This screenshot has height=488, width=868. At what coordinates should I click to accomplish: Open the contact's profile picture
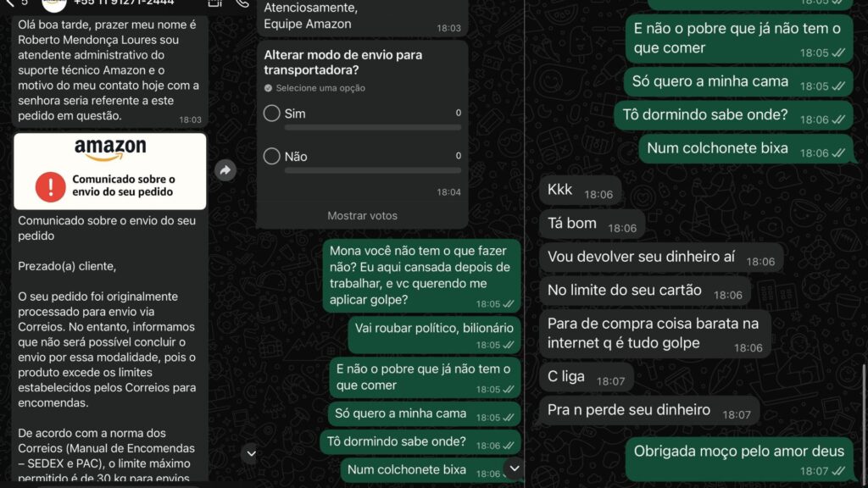[x=53, y=4]
